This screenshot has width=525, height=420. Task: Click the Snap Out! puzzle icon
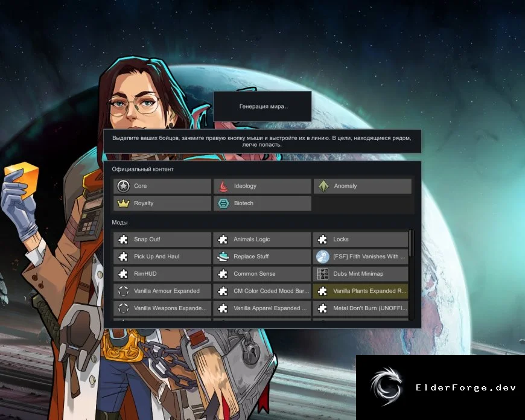[x=123, y=240]
